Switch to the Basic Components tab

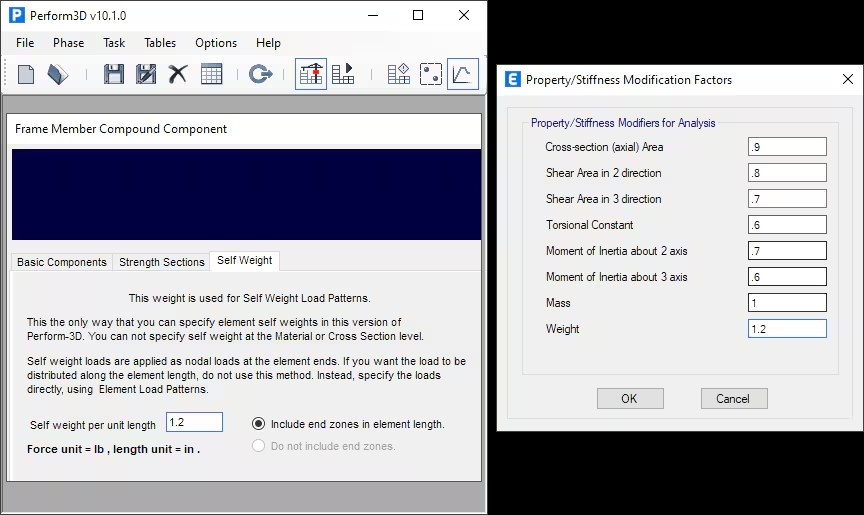pos(62,262)
